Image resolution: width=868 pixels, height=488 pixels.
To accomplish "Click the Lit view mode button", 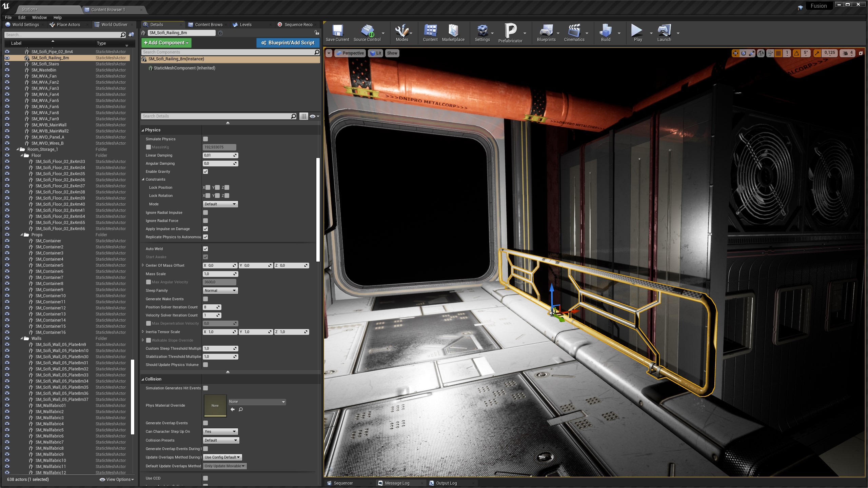I will 375,53.
